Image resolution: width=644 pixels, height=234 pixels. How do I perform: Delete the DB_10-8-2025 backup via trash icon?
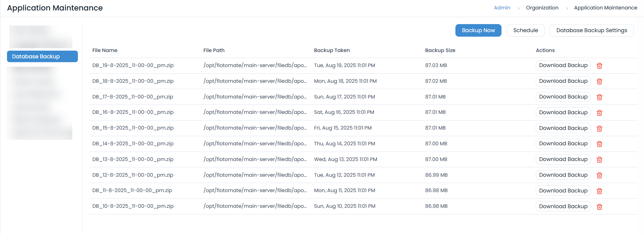pos(599,207)
